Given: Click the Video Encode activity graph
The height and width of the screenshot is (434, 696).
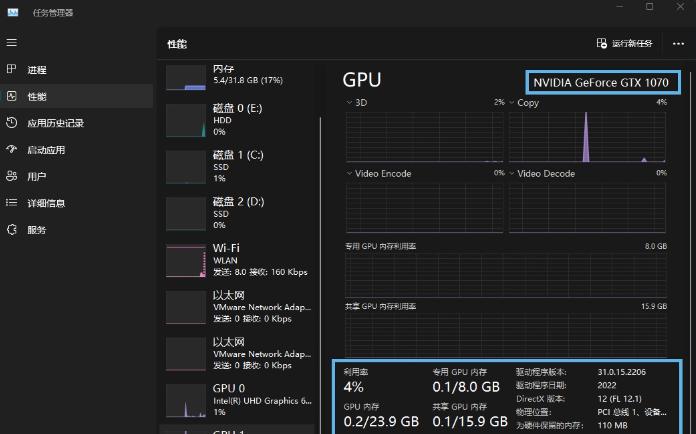Looking at the screenshot, I should [425, 208].
